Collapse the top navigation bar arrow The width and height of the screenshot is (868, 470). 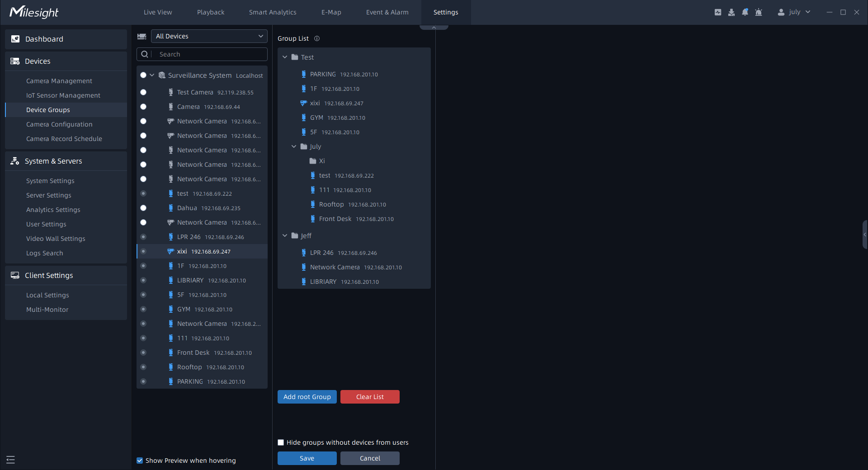click(x=434, y=28)
